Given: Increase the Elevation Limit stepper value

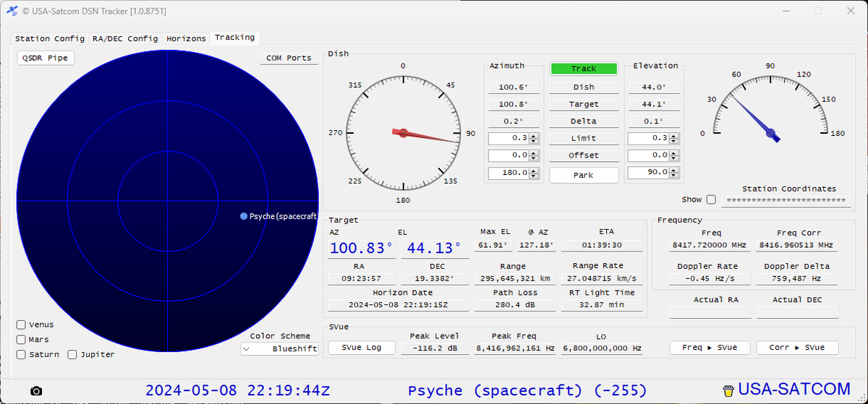Looking at the screenshot, I should coord(673,135).
